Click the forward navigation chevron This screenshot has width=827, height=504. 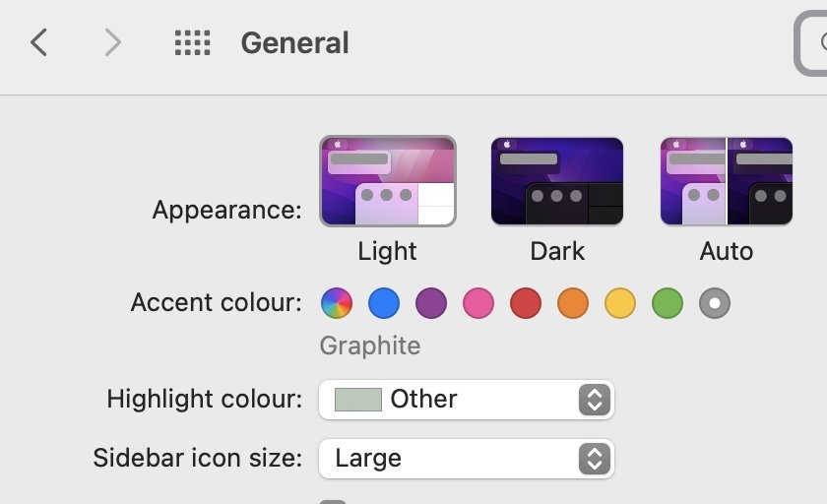(113, 42)
